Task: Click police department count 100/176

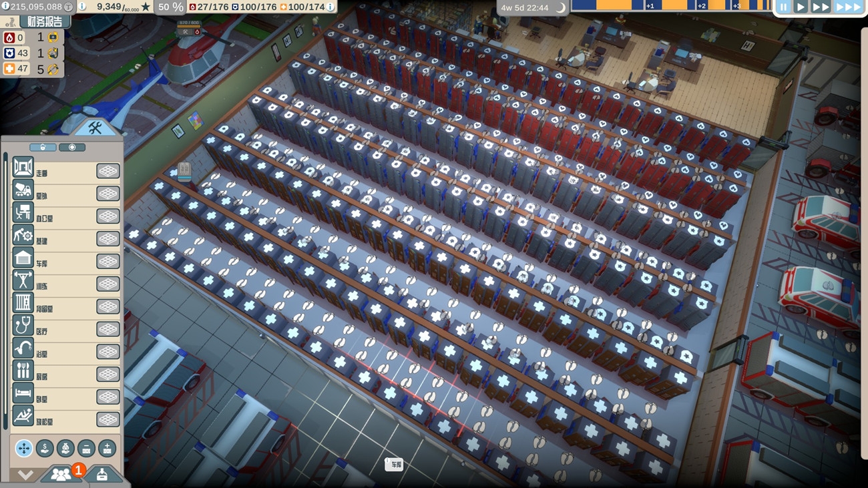Action: (x=253, y=7)
